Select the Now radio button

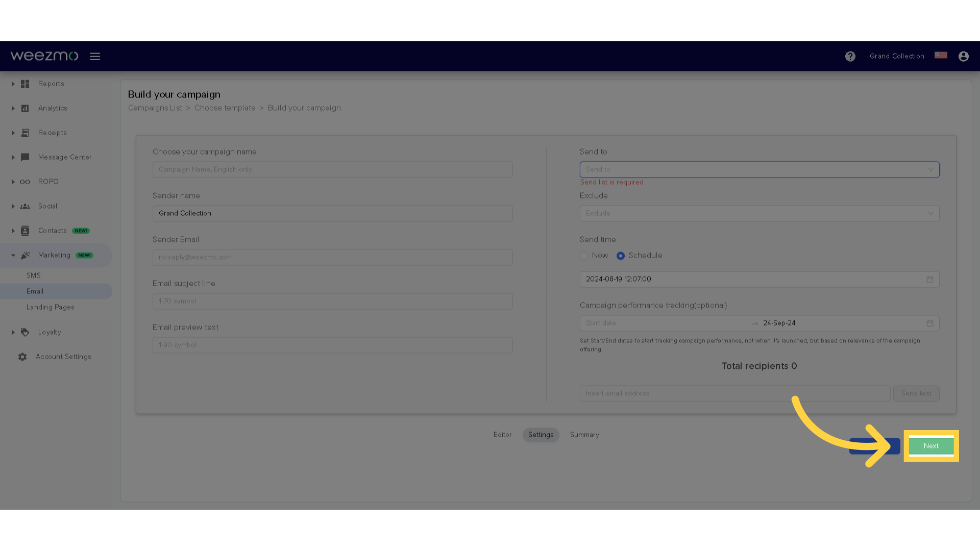pos(584,255)
